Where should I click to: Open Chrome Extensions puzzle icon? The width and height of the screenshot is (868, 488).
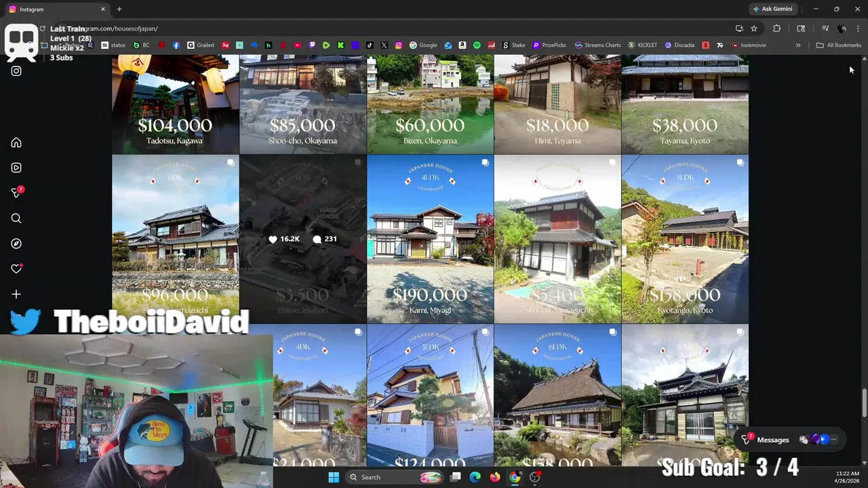click(777, 28)
